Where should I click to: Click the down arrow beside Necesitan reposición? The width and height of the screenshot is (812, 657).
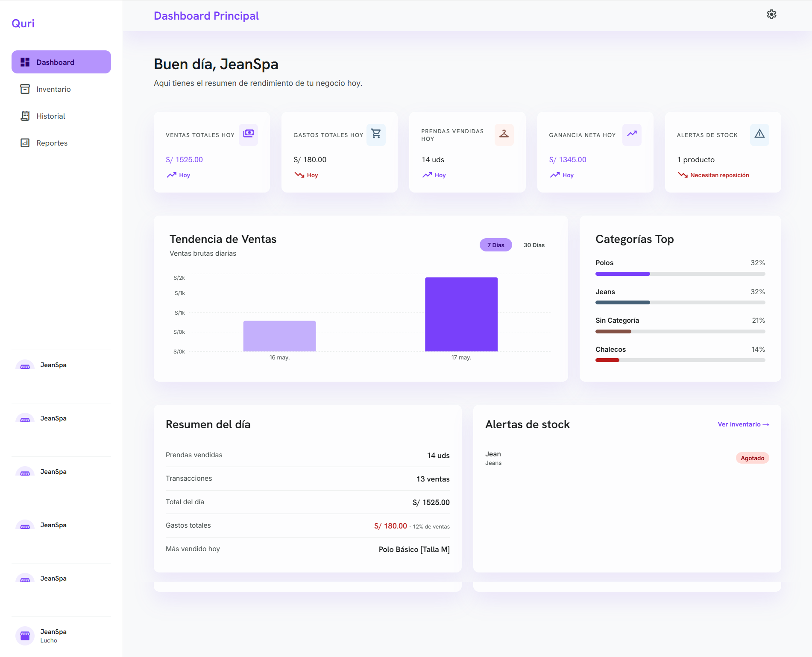pos(683,175)
